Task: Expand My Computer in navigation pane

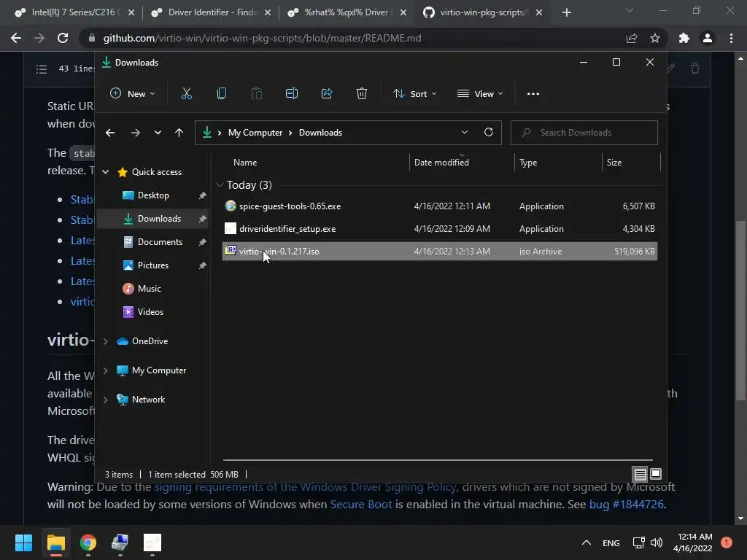Action: [x=105, y=370]
